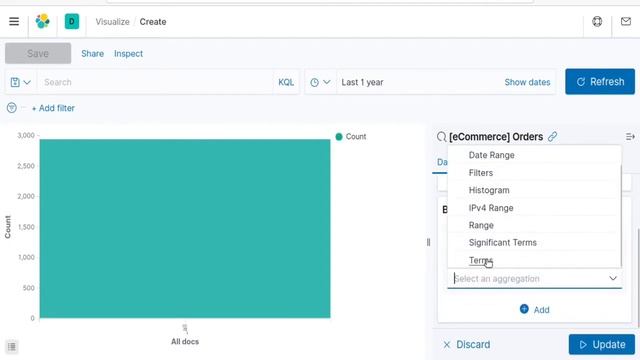Go to Visualize breadcrumb
Image resolution: width=640 pixels, height=360 pixels.
tap(112, 22)
